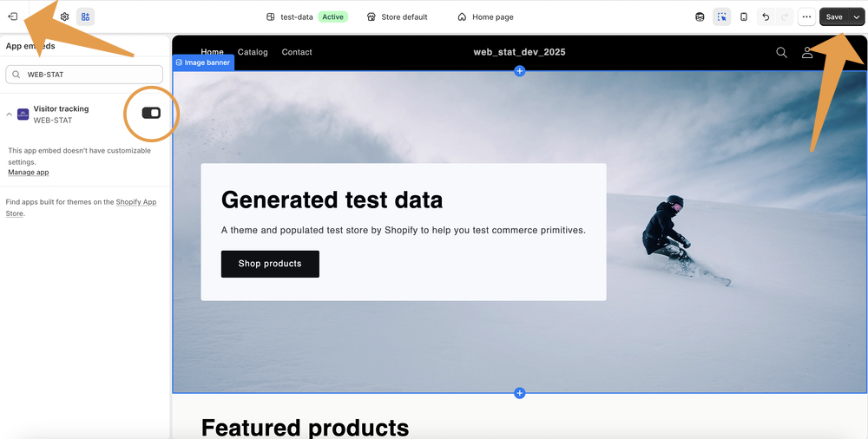
Task: Open the more actions ellipsis menu
Action: tap(806, 16)
